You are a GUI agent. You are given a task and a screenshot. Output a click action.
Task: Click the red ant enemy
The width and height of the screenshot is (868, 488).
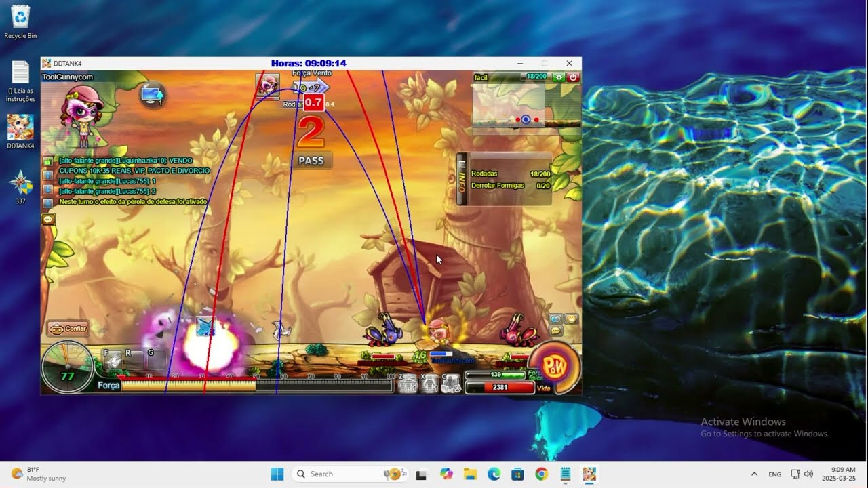(x=519, y=331)
